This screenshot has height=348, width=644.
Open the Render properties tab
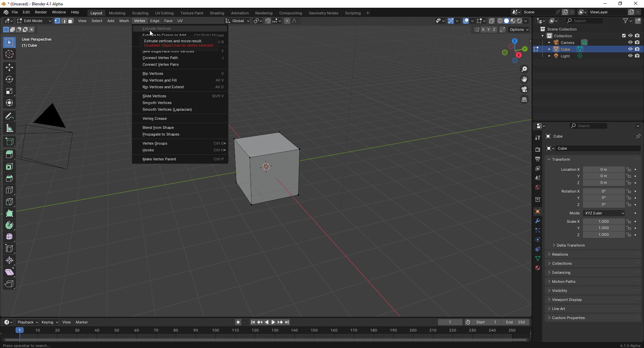click(538, 149)
